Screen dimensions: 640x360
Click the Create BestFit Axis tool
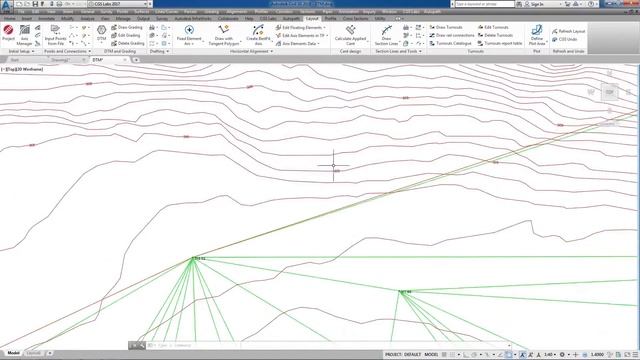coord(258,35)
